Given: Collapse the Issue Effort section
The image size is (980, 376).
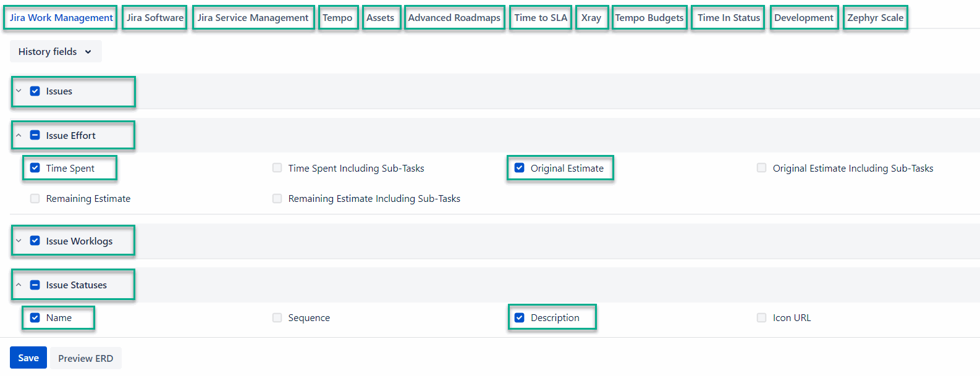Looking at the screenshot, I should (19, 136).
